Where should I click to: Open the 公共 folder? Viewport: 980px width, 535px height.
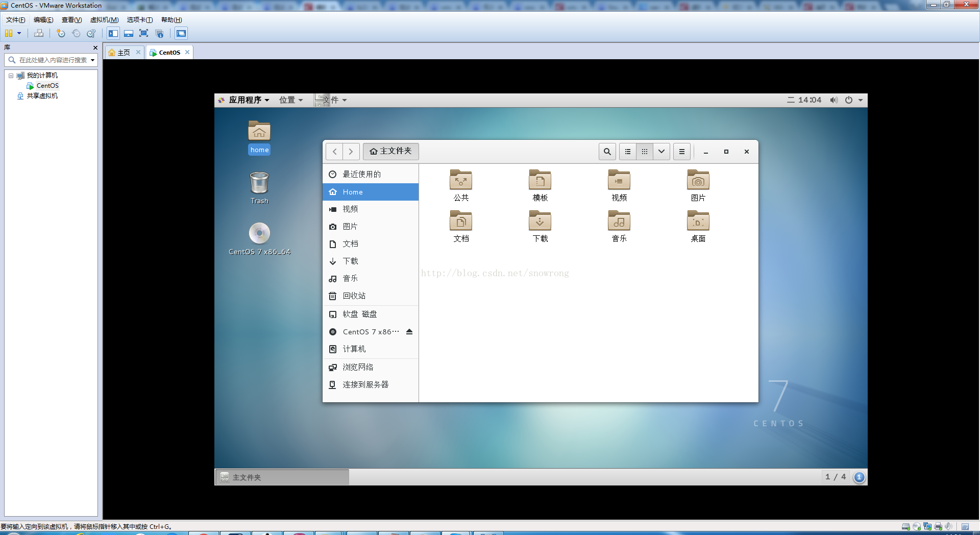[461, 185]
